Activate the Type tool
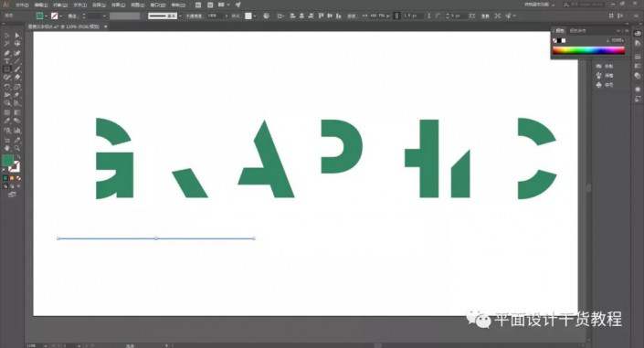The image size is (644, 348). [7, 61]
